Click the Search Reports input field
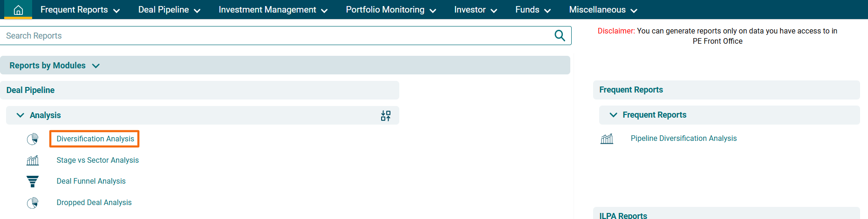This screenshot has width=868, height=219. (x=275, y=36)
